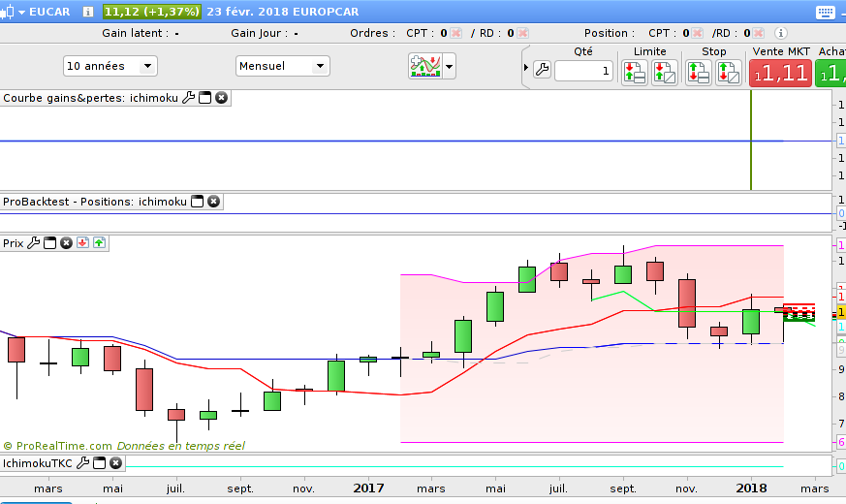The width and height of the screenshot is (846, 504).
Task: Close the IchimokuTKC indicator panel
Action: [x=115, y=463]
